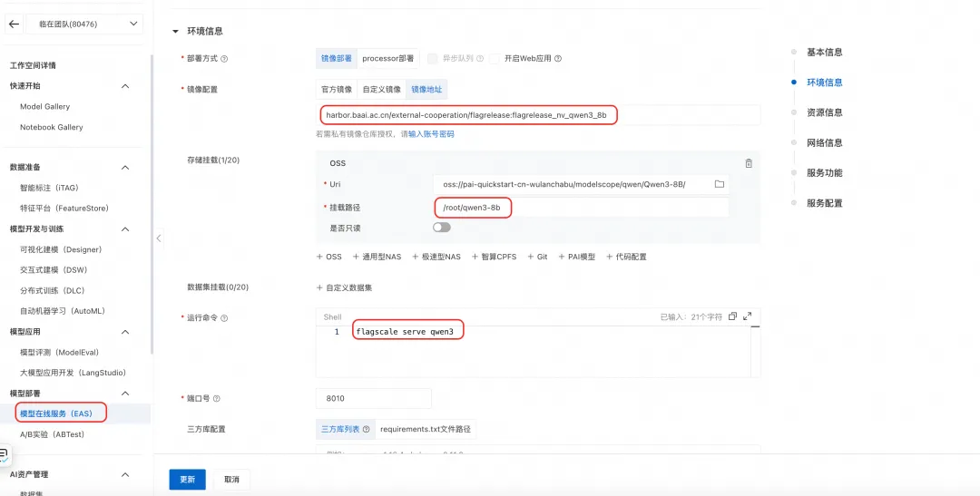Click the 取消 button
The height and width of the screenshot is (496, 980).
(x=231, y=480)
